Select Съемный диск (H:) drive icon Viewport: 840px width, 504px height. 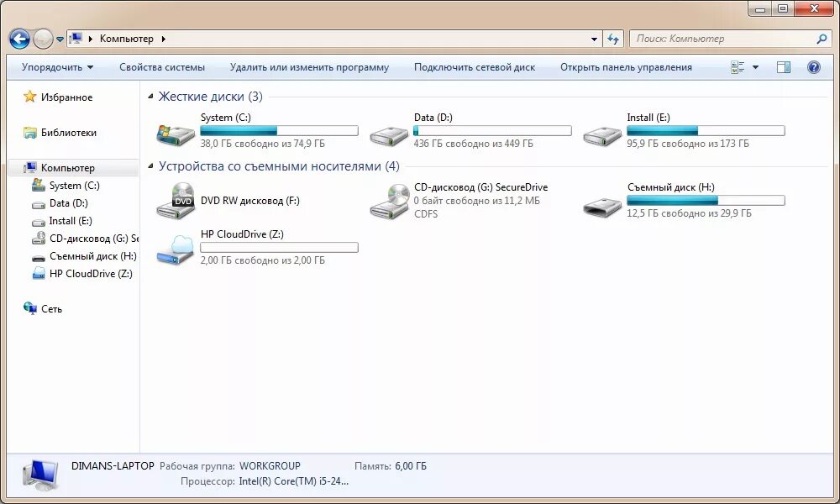602,206
